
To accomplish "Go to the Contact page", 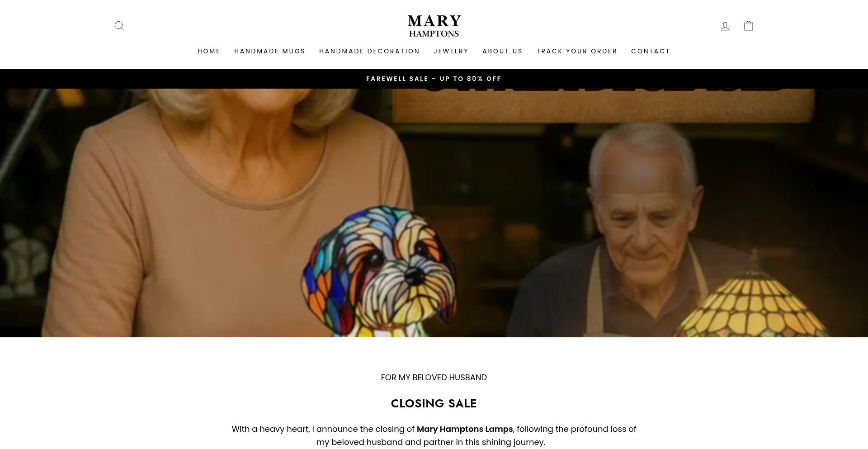I will tap(651, 51).
